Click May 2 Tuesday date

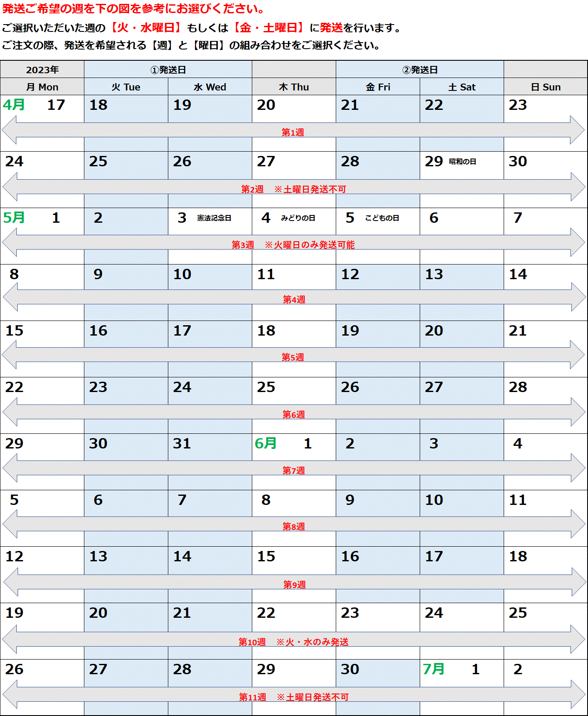point(98,218)
